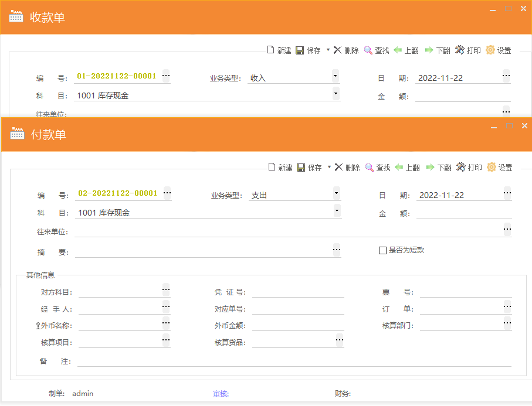Screen dimensions: 532x406
Task: Click the 备注 text field
Action: 293,361
